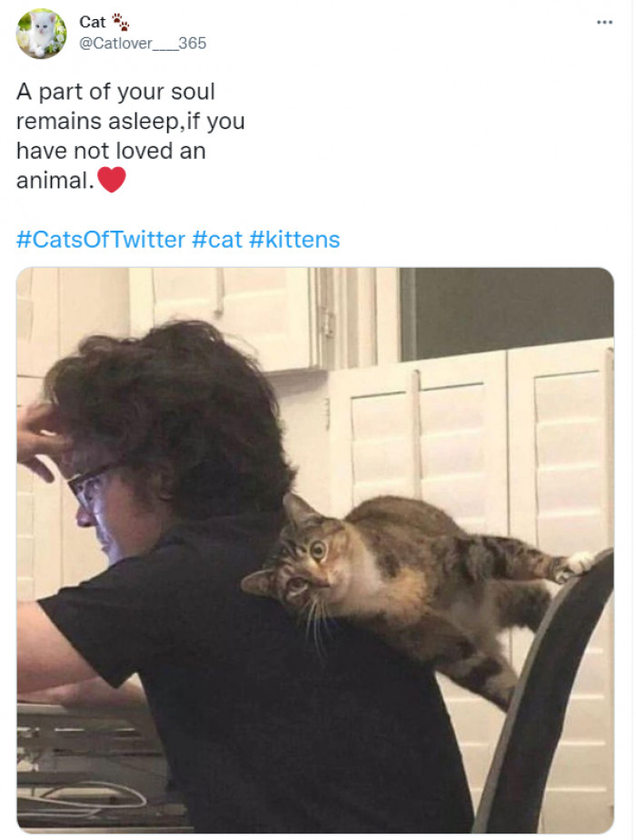Viewport: 636px width, 840px height.
Task: Click the heart emoji ending the quote
Action: tap(113, 179)
